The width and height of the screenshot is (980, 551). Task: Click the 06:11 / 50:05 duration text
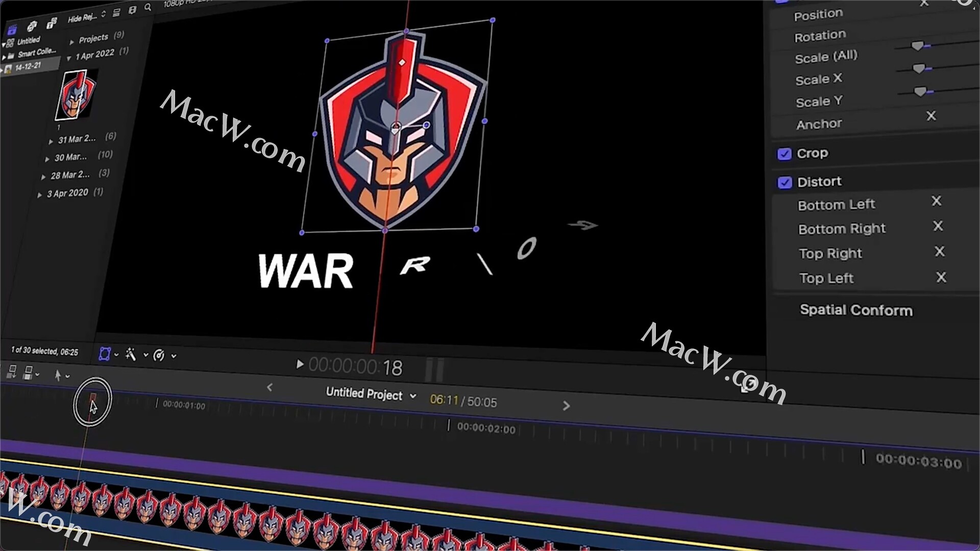click(x=463, y=401)
